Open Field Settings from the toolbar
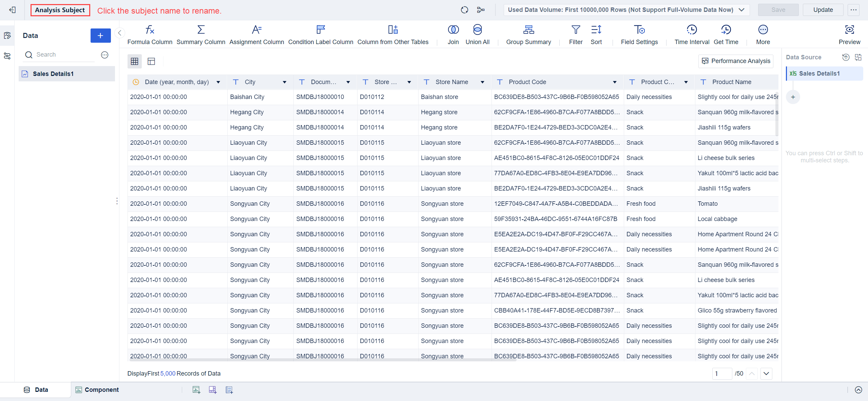 639,34
